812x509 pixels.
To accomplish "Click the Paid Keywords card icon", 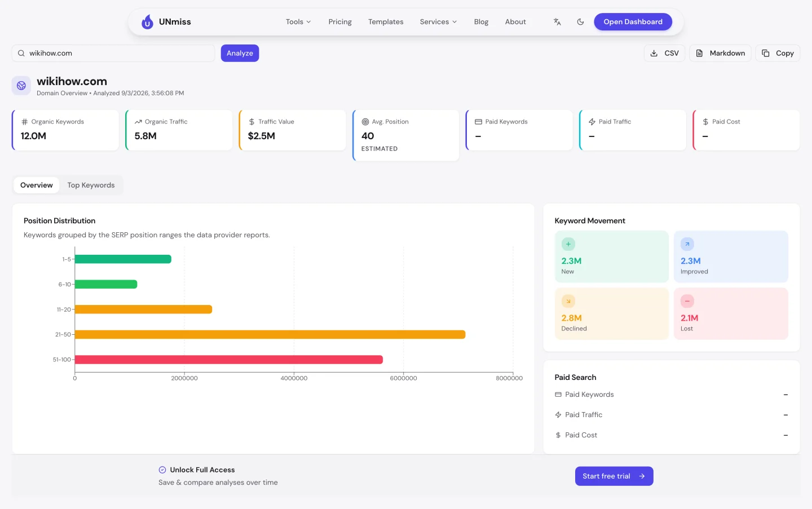I will coord(479,122).
